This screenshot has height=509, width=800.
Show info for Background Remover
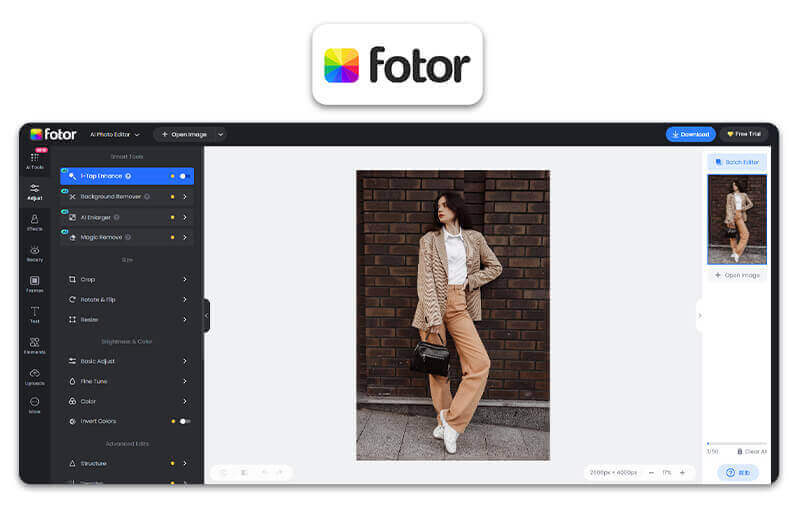[x=147, y=196]
